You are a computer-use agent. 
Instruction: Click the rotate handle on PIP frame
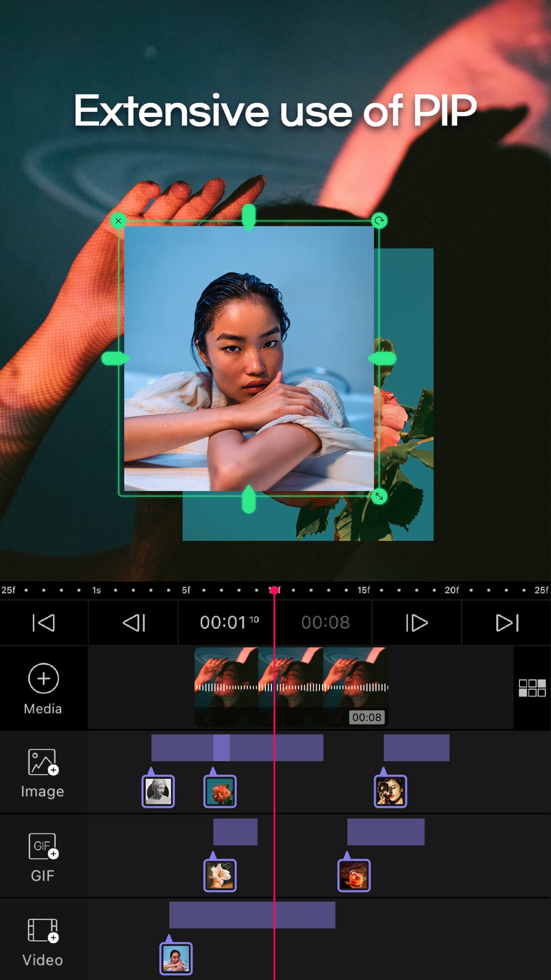click(x=379, y=220)
